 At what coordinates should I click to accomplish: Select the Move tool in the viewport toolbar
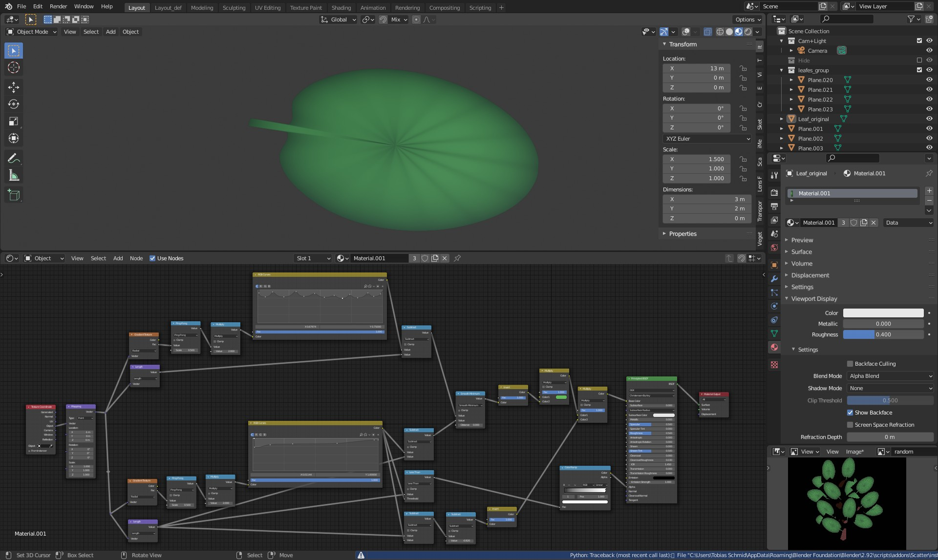(x=14, y=87)
